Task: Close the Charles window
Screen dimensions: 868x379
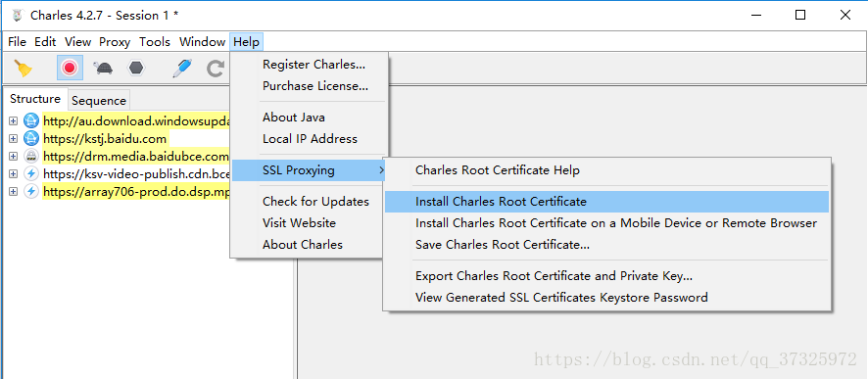Action: (x=844, y=16)
